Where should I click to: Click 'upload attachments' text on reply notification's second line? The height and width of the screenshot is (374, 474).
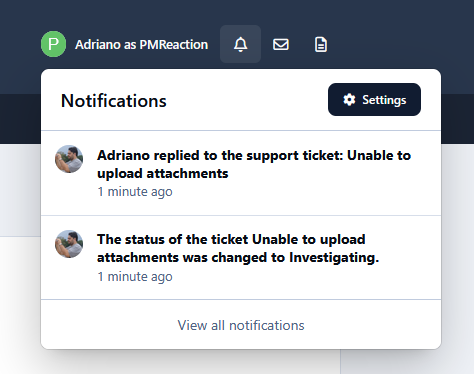coord(163,174)
